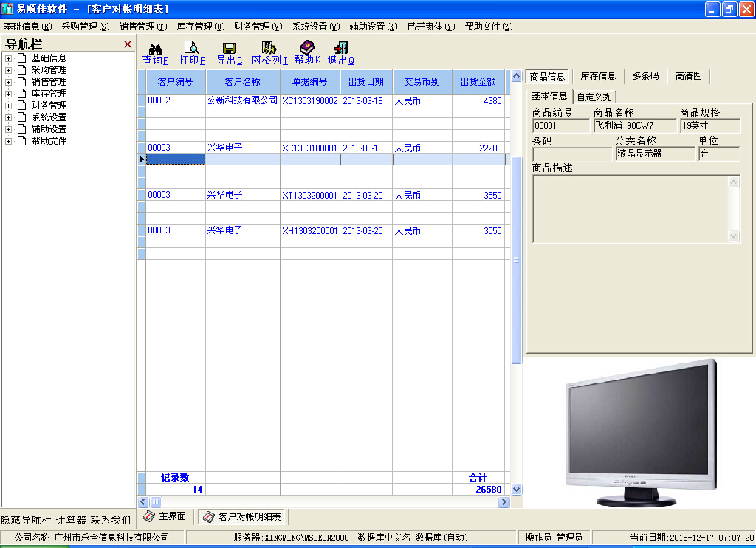Click the 商品编号 field showing 00001
Screen dimensions: 756x548
[x=561, y=126]
